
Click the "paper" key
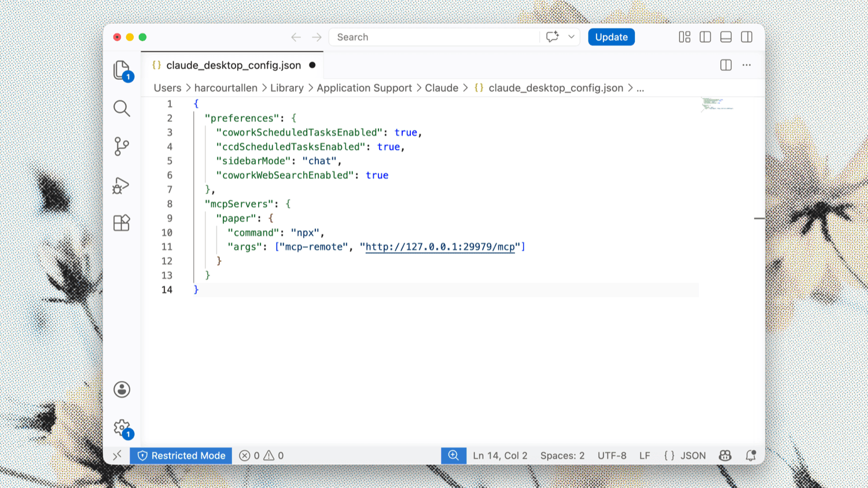pyautogui.click(x=236, y=218)
